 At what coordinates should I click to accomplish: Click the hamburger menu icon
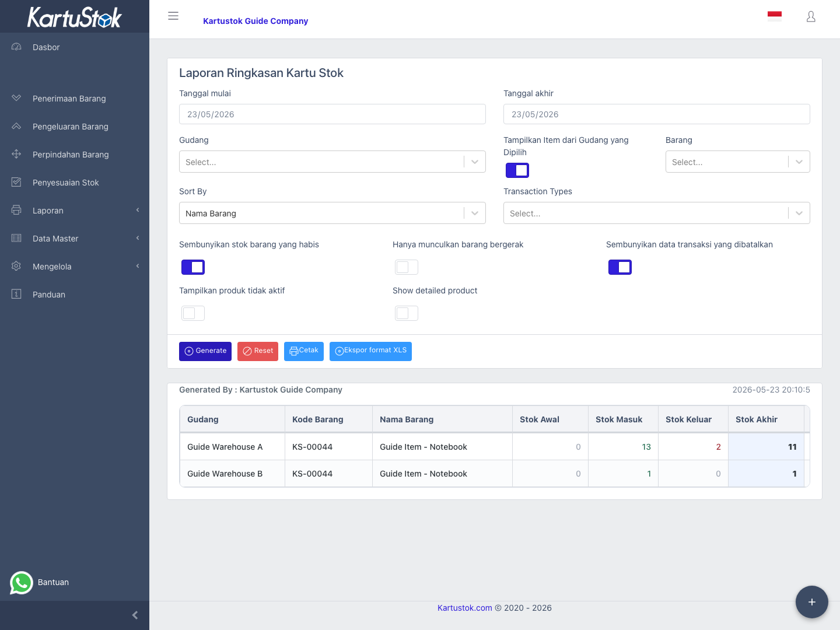coord(173,16)
